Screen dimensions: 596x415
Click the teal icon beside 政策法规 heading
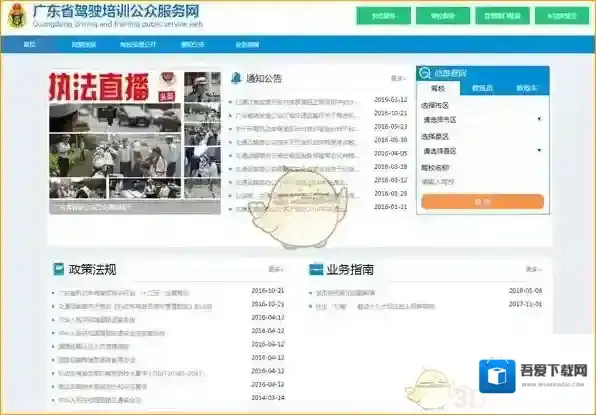point(58,269)
